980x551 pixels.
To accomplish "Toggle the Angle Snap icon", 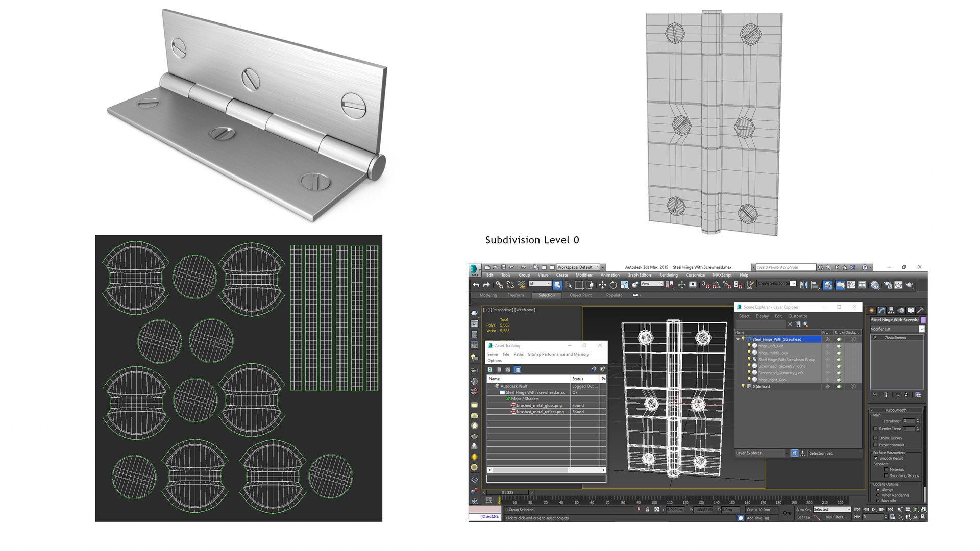I will click(716, 285).
